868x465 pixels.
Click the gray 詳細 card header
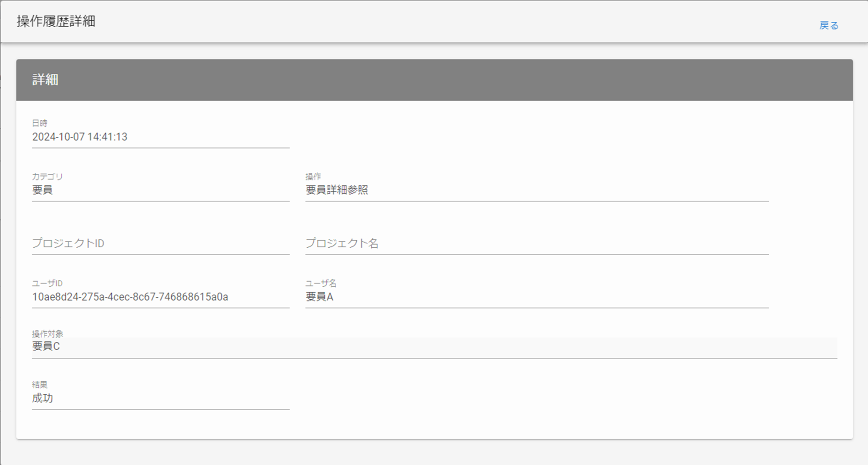(434, 80)
